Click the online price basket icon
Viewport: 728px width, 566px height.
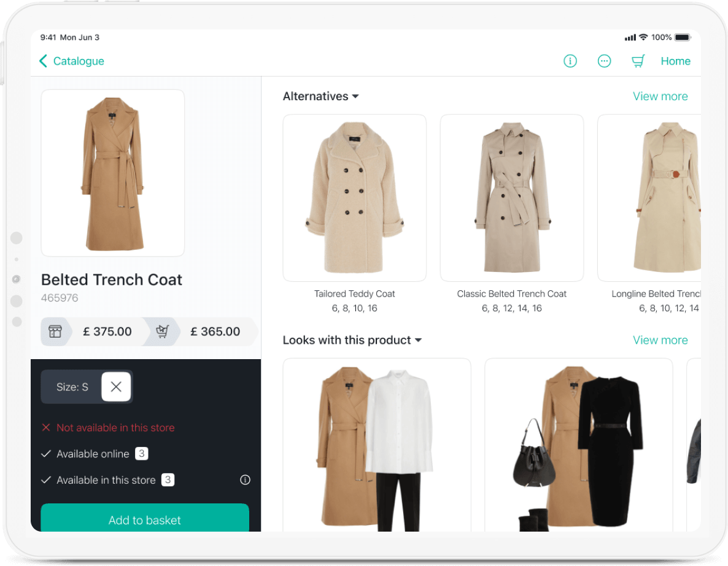[163, 331]
